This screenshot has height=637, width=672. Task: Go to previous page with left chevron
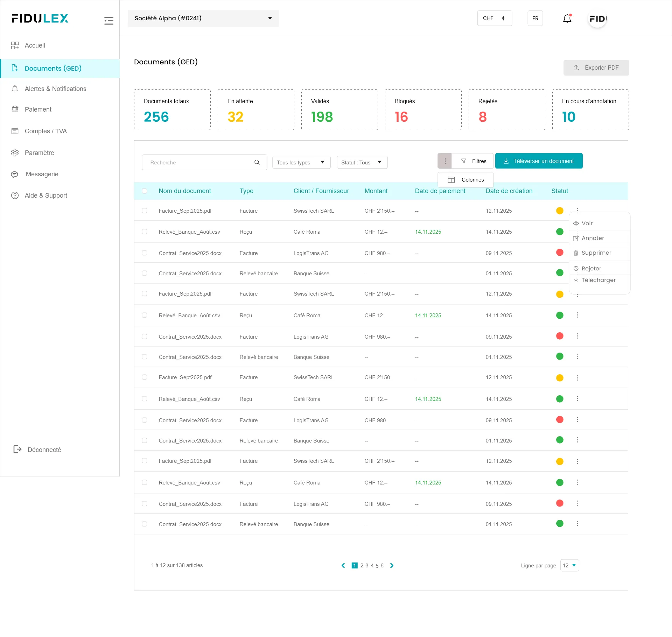[x=343, y=565]
